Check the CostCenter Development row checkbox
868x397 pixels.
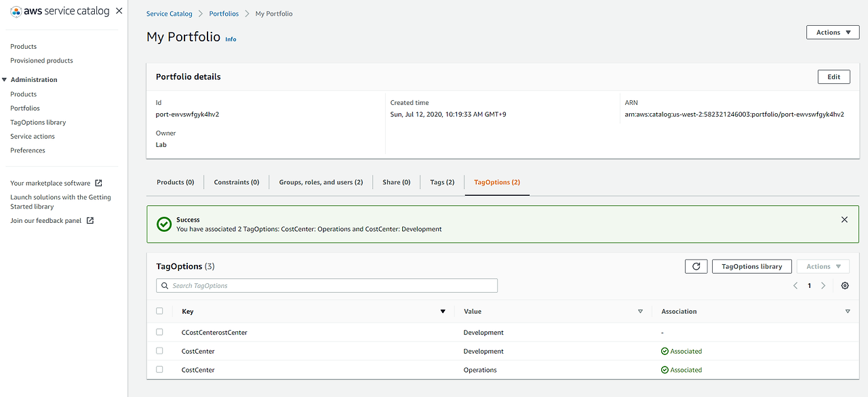[159, 351]
